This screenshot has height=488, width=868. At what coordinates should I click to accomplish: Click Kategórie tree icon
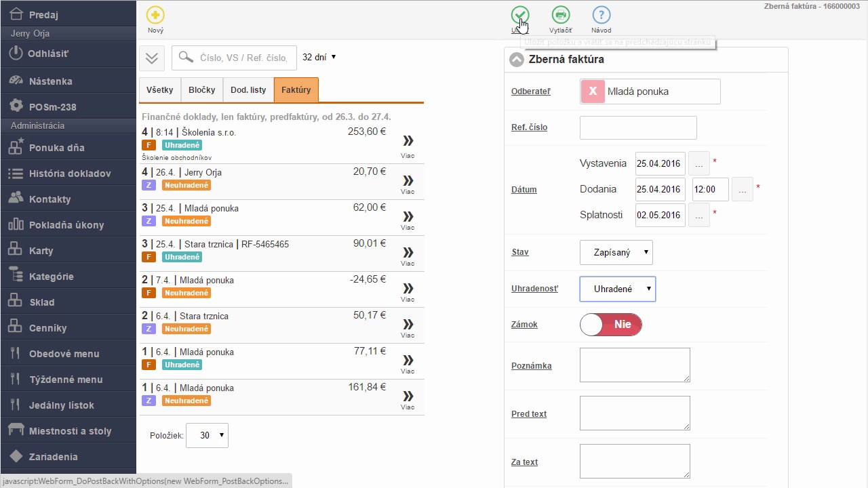click(16, 276)
